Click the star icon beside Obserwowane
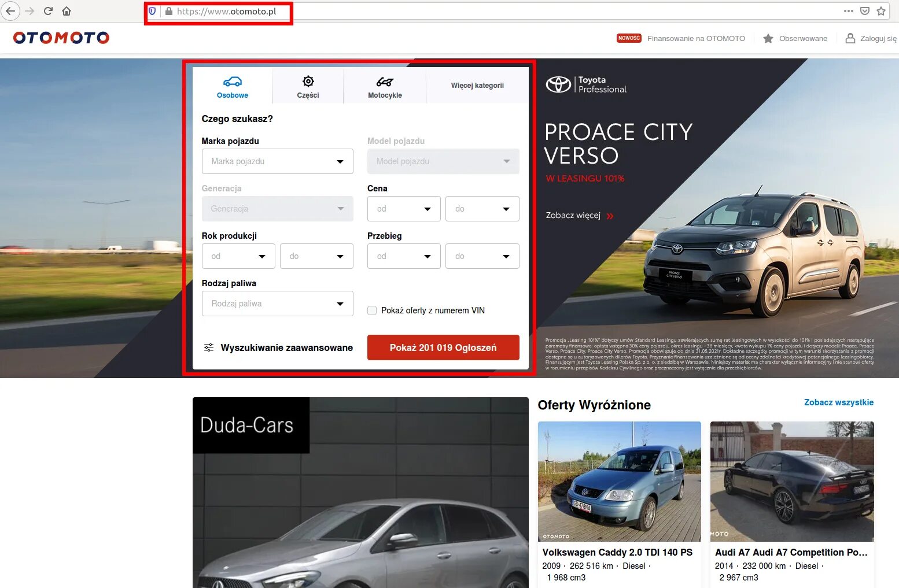Image resolution: width=899 pixels, height=588 pixels. [x=768, y=38]
